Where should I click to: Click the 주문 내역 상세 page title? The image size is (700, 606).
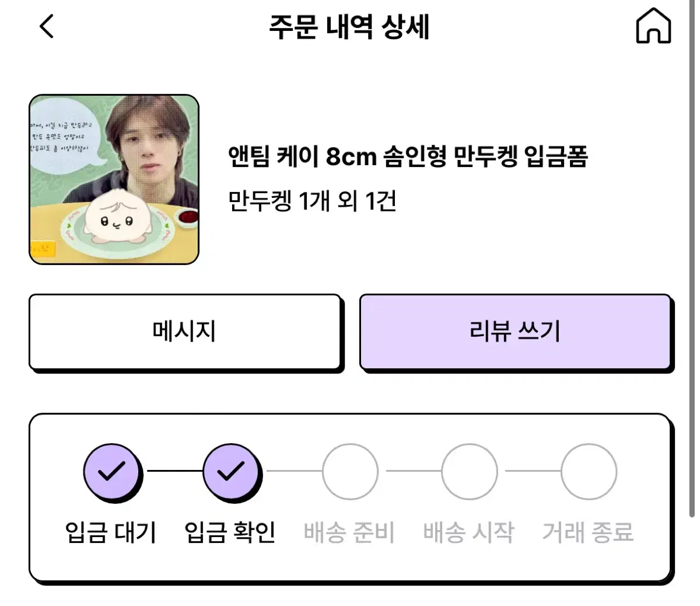[x=349, y=27]
